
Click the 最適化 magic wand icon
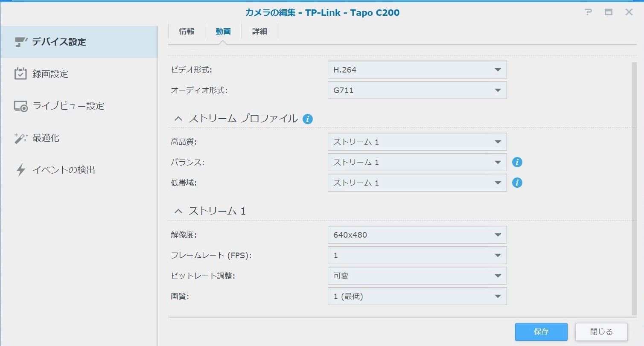(20, 138)
